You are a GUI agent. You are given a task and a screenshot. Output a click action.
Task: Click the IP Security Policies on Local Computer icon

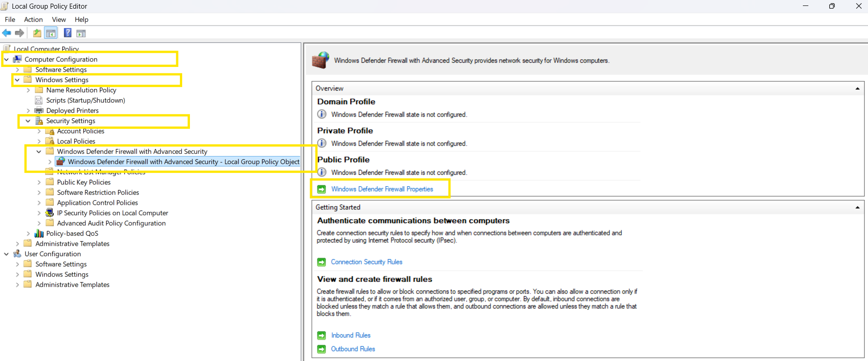[50, 213]
